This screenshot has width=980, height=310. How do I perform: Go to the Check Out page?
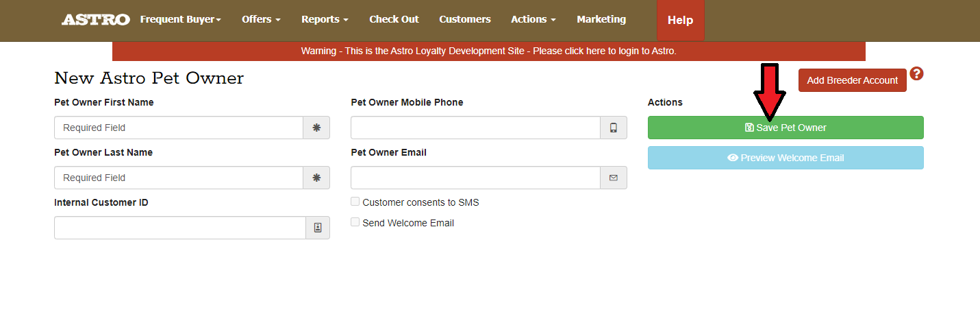394,20
